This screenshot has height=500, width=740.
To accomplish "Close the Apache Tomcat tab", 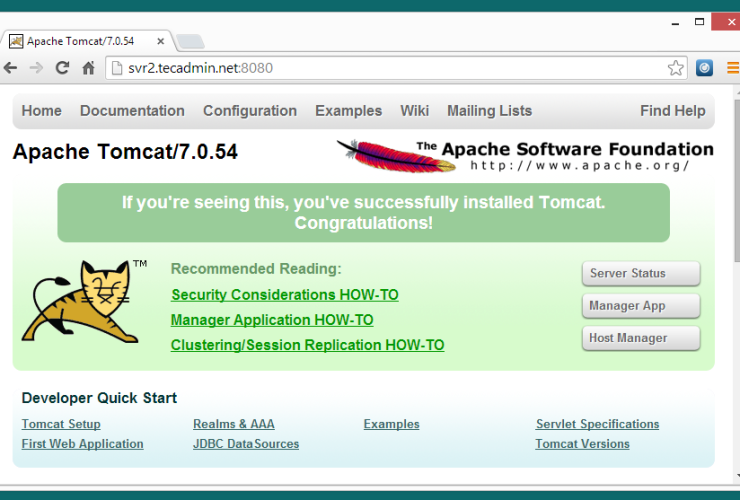I will pyautogui.click(x=162, y=41).
